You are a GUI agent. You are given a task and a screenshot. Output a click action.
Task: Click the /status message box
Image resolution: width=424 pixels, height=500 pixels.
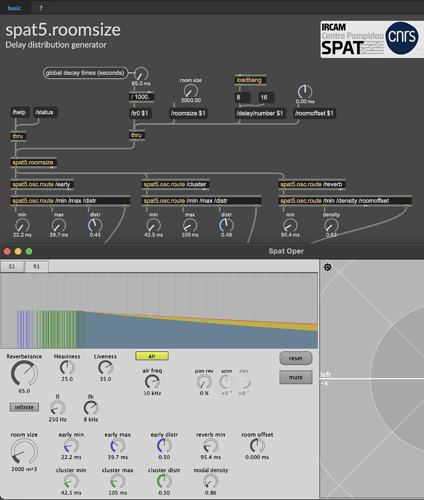pyautogui.click(x=45, y=112)
